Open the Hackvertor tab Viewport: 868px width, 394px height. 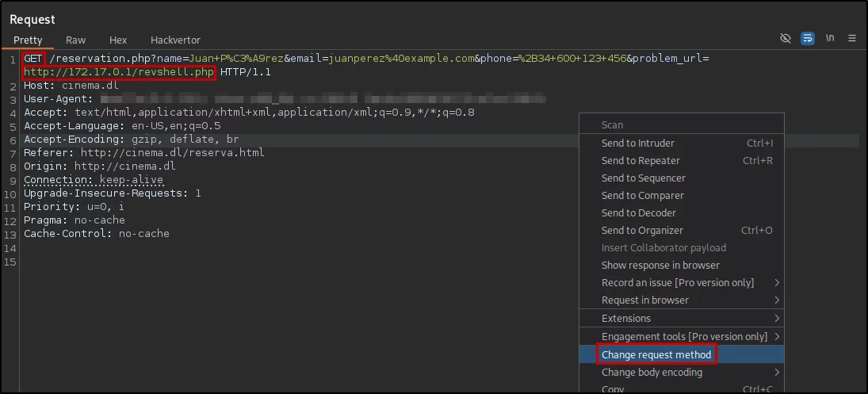(175, 40)
